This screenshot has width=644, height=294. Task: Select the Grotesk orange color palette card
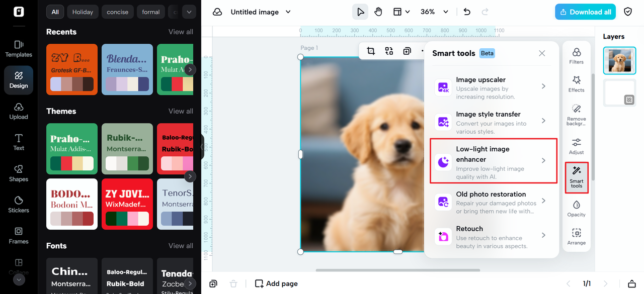point(72,69)
